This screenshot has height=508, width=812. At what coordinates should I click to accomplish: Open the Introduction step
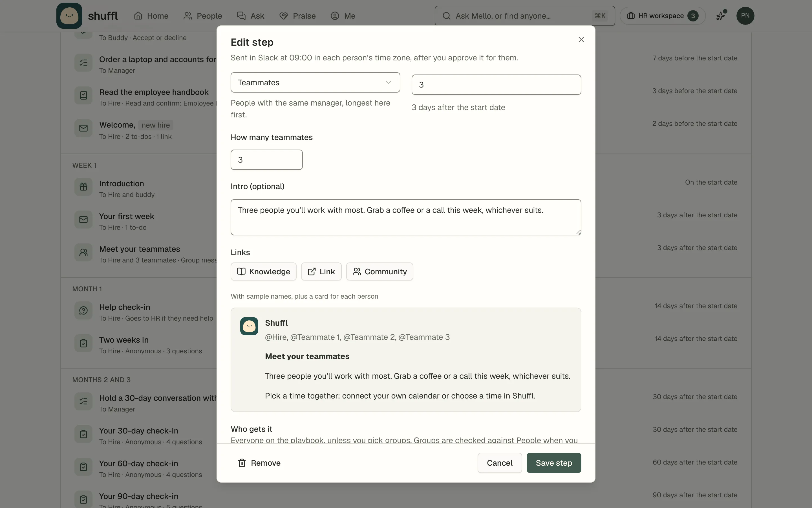122,183
